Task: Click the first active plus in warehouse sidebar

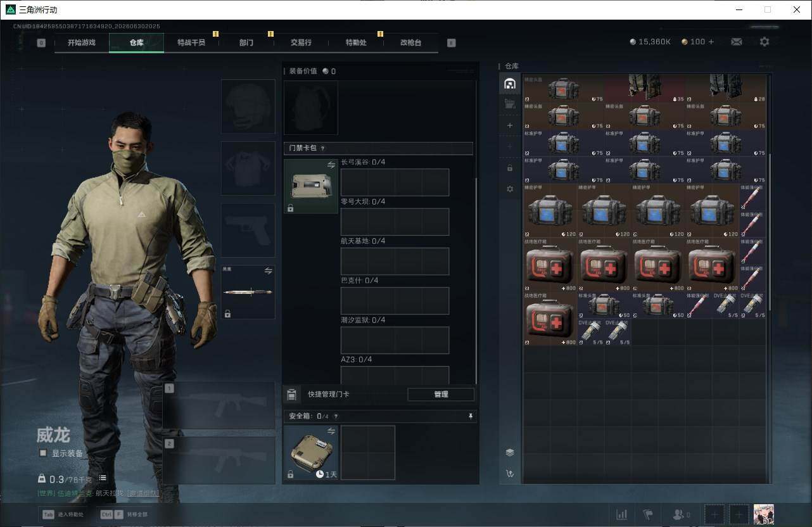Action: pos(509,125)
